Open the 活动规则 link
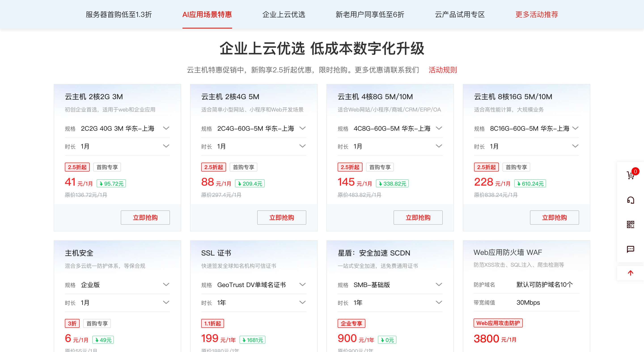Image resolution: width=644 pixels, height=352 pixels. (443, 70)
